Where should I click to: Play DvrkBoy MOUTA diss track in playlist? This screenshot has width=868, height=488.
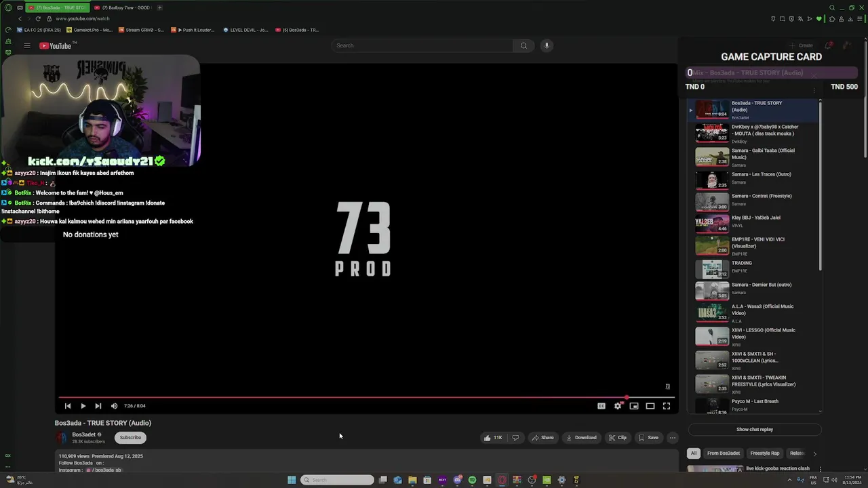coord(754,133)
